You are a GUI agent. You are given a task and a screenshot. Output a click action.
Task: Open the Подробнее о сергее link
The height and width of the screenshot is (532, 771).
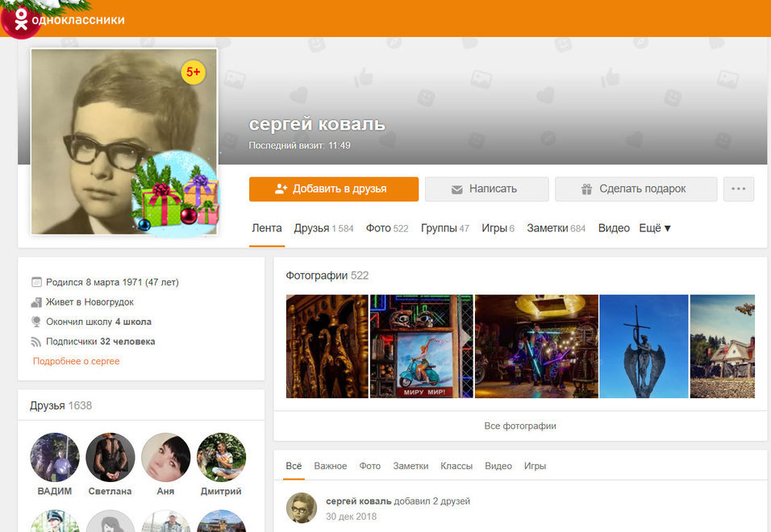(x=76, y=361)
